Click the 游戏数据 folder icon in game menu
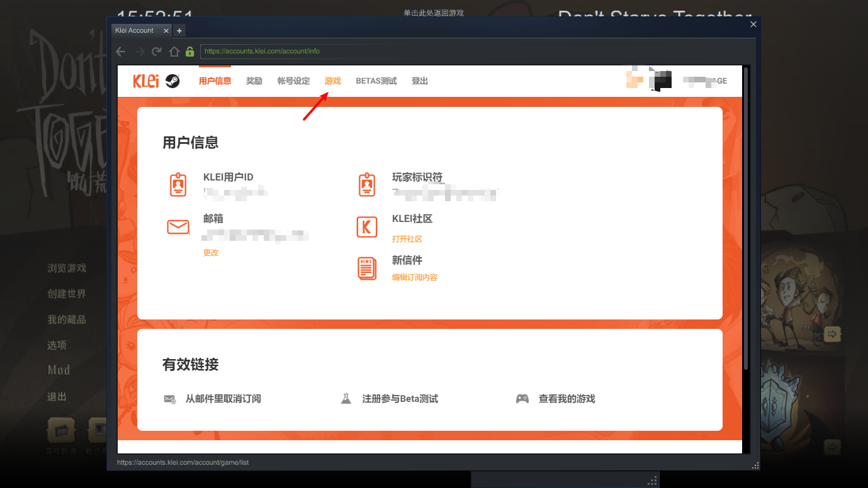This screenshot has width=868, height=488. [61, 430]
